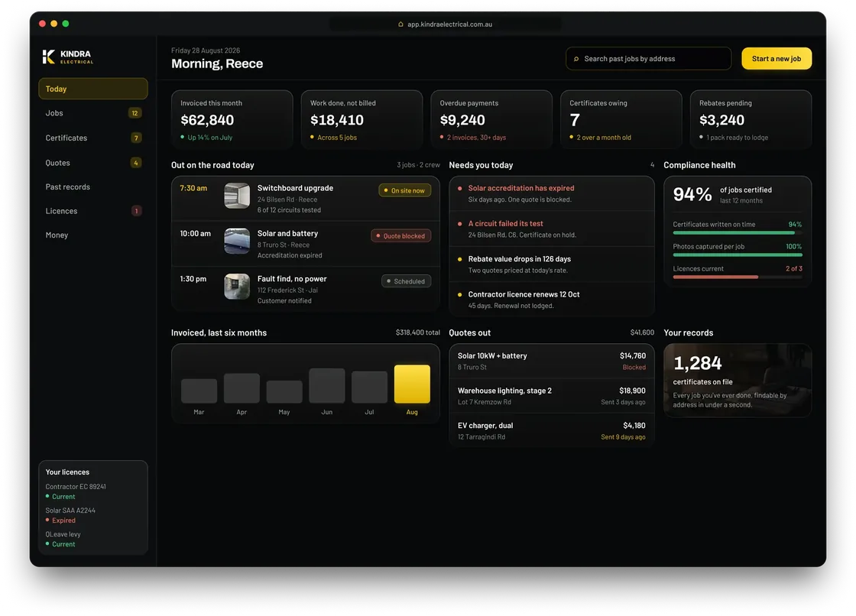Viewport: 856px width, 616px height.
Task: Click the Start a new job button
Action: pos(777,58)
